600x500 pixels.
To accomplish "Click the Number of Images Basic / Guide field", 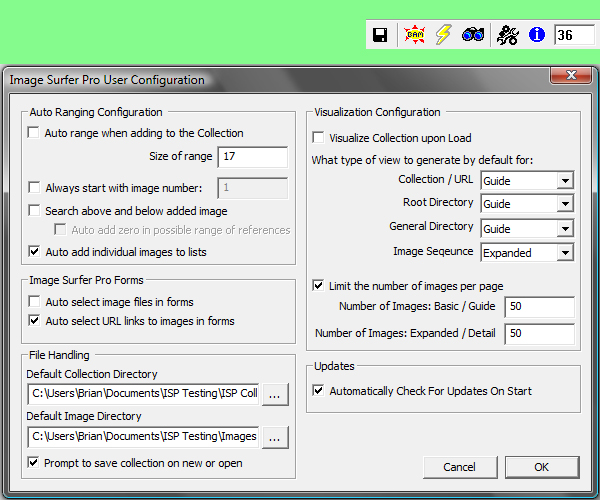I will (x=540, y=307).
